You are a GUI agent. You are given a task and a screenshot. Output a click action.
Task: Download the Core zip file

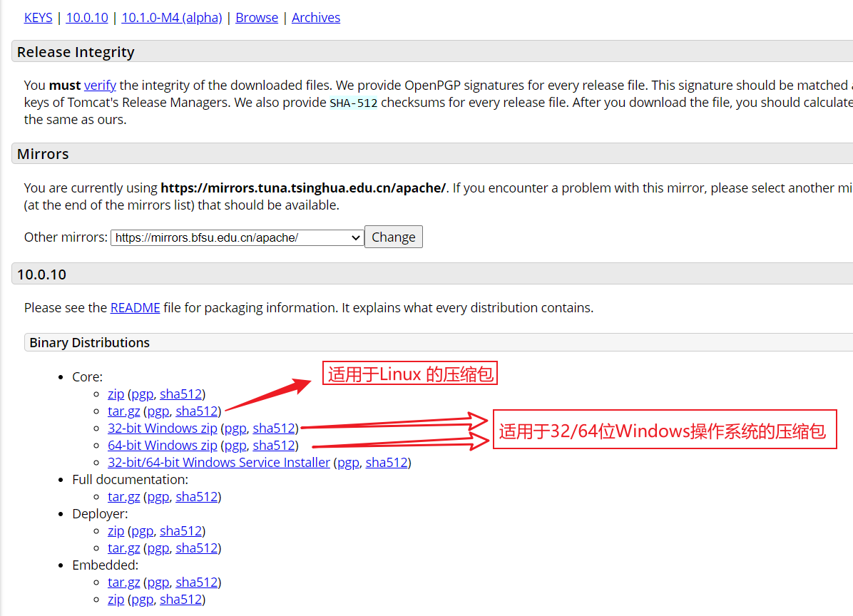116,394
